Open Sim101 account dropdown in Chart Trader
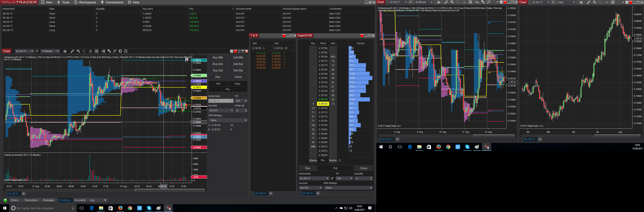 [221, 110]
